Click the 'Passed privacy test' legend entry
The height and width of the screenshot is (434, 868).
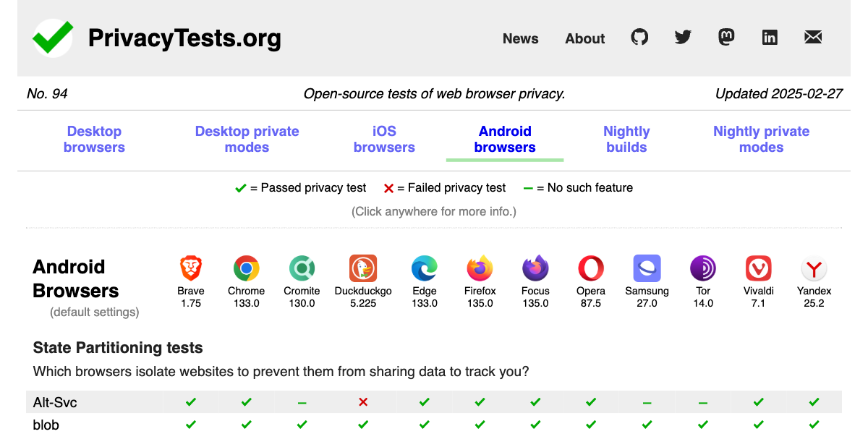click(x=301, y=188)
